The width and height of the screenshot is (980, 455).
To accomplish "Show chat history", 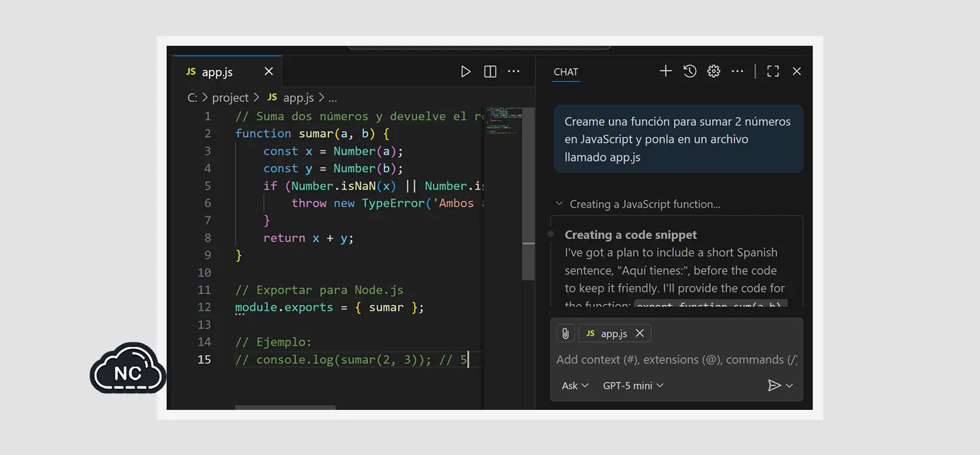I will [x=690, y=71].
